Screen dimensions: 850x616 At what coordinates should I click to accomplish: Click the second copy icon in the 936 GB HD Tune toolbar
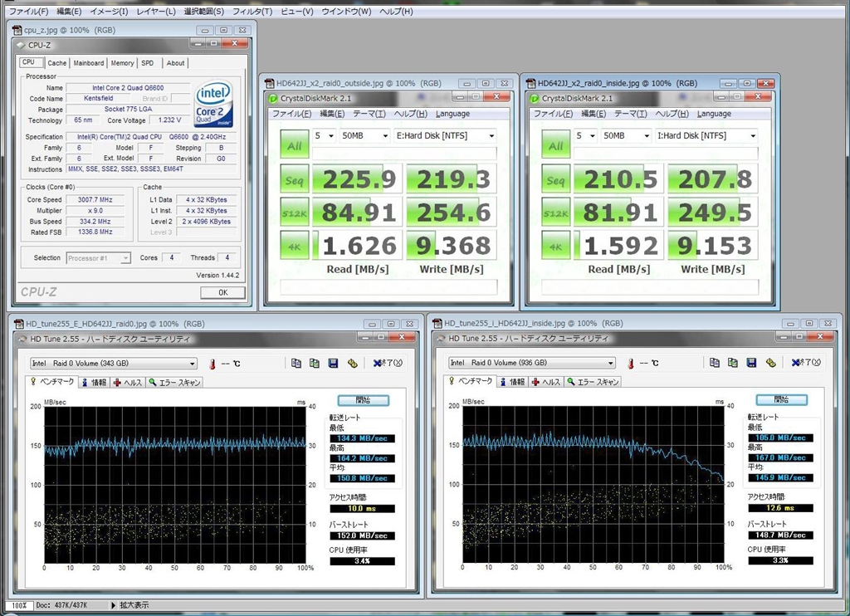733,363
